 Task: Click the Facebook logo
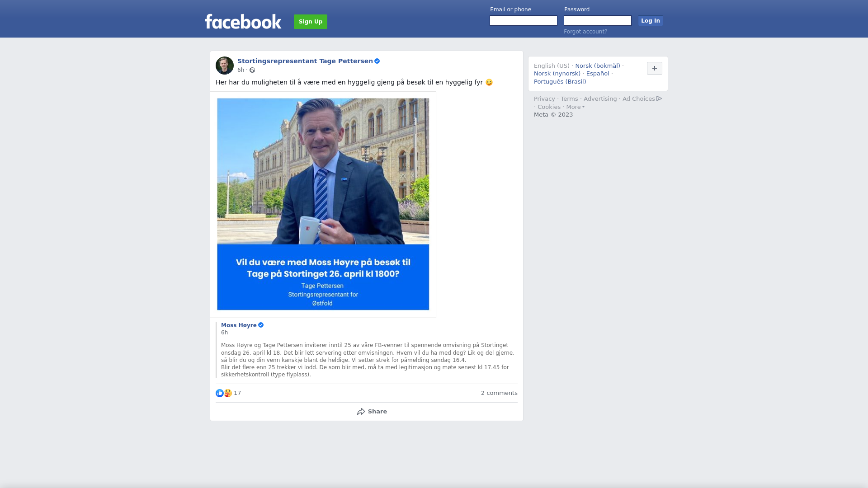[243, 21]
